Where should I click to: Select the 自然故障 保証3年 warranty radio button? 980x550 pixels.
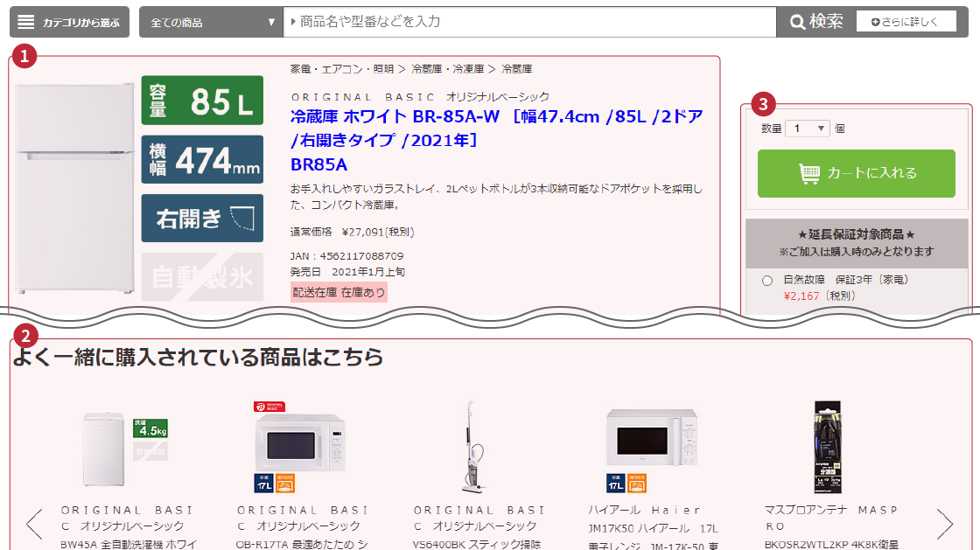coord(767,281)
